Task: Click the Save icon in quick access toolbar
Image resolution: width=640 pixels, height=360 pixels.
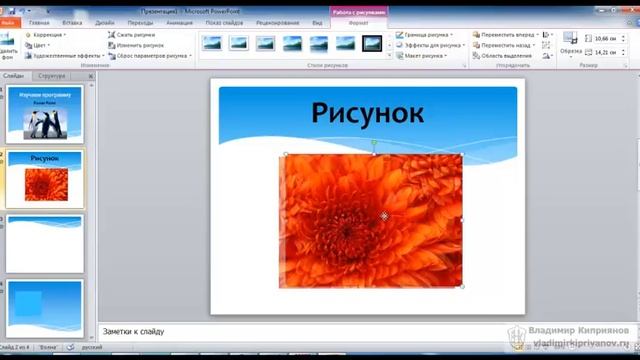Action: click(12, 11)
